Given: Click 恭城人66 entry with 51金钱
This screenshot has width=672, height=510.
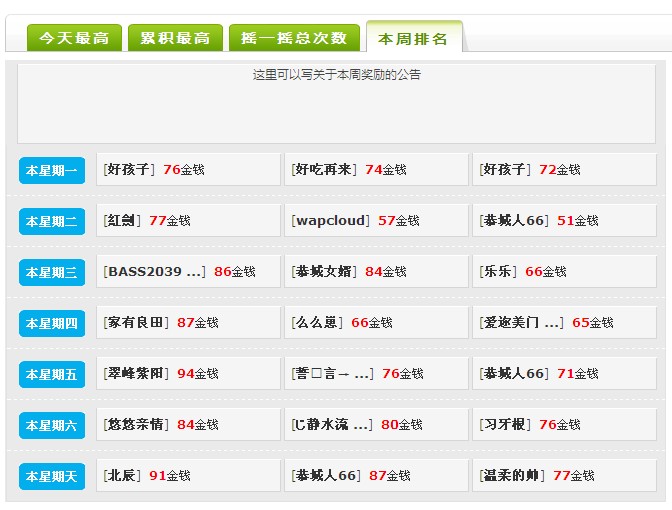Looking at the screenshot, I should [x=564, y=221].
